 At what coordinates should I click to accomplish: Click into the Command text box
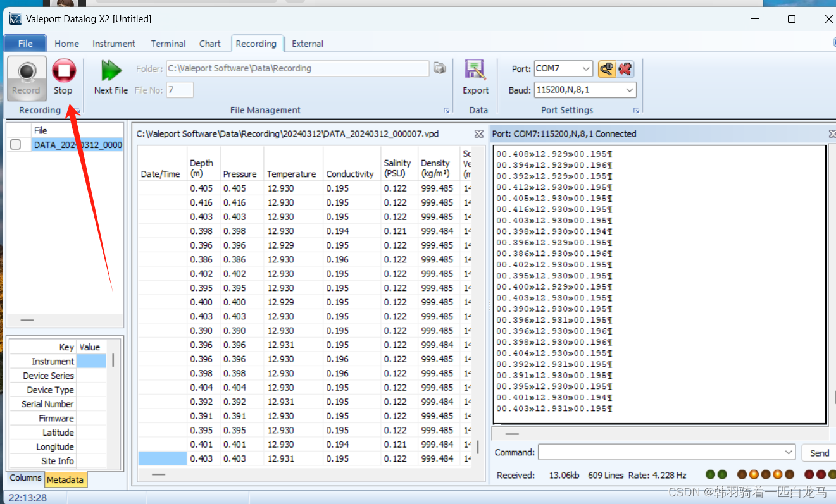click(x=661, y=452)
